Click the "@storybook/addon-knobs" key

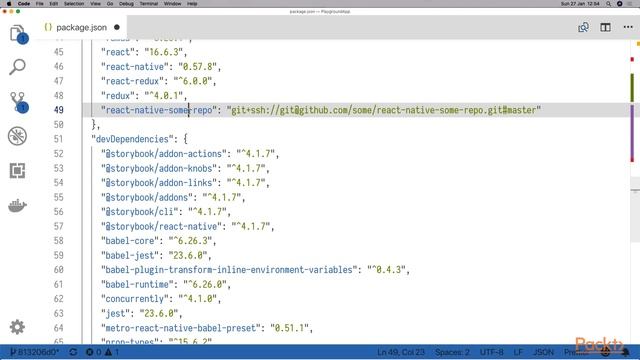pos(159,168)
